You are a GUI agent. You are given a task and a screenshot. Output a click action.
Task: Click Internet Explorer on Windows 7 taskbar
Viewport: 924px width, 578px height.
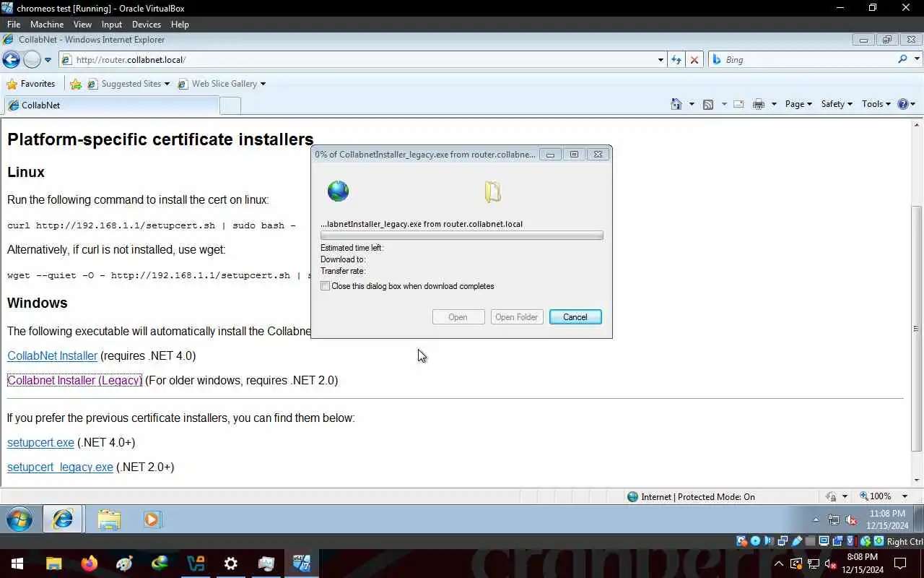tap(63, 519)
